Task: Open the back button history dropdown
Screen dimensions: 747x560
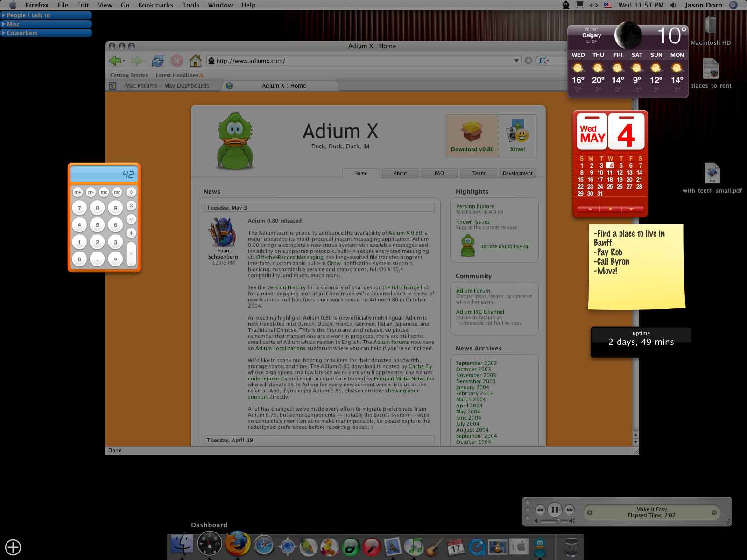Action: pos(124,61)
